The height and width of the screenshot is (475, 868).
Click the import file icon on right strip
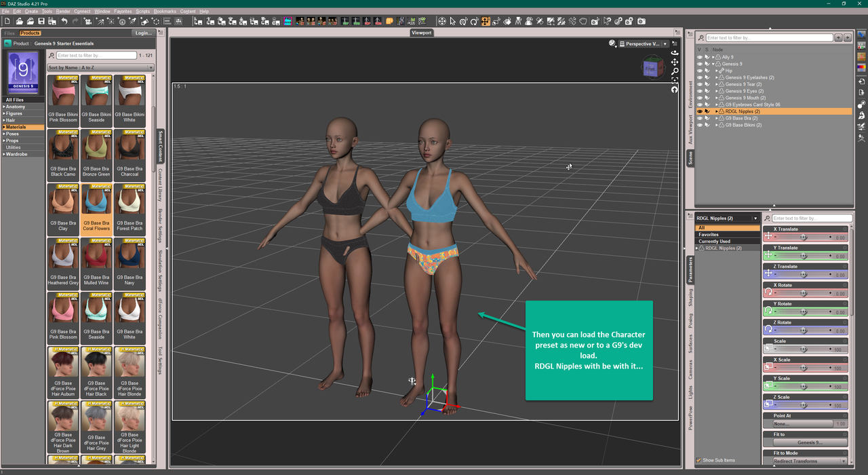tap(861, 82)
